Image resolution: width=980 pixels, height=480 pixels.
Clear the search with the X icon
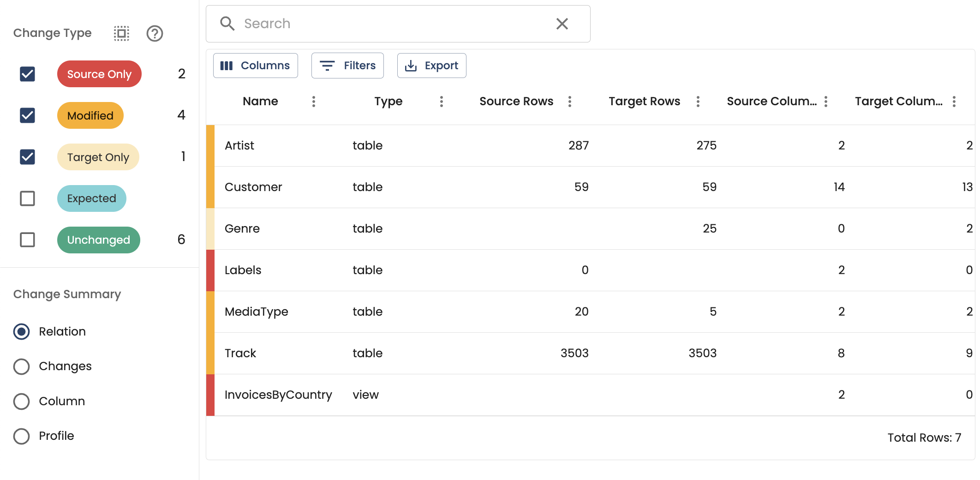tap(562, 24)
